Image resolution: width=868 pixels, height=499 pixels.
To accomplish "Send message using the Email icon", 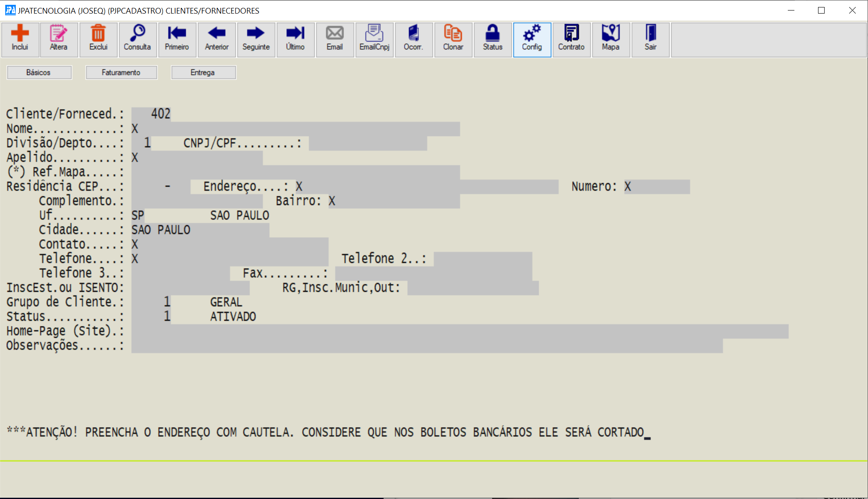I will pyautogui.click(x=335, y=39).
